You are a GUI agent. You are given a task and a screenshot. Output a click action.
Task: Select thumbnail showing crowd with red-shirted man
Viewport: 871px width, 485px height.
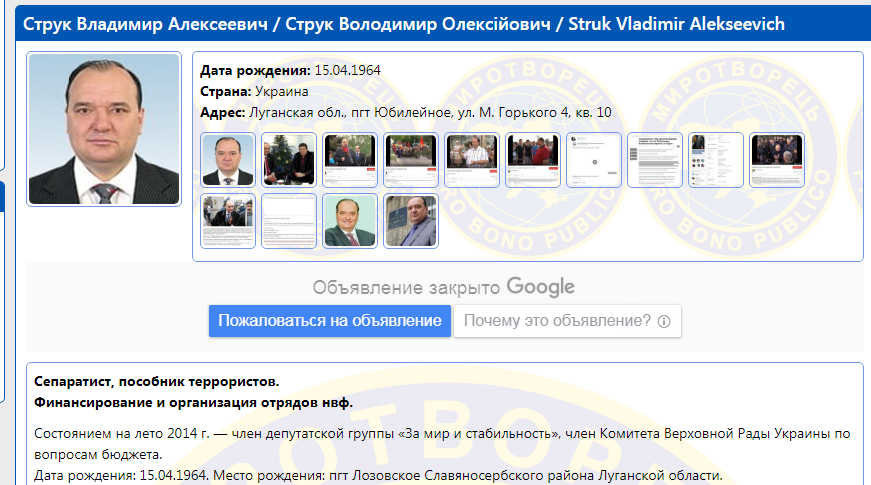[533, 160]
